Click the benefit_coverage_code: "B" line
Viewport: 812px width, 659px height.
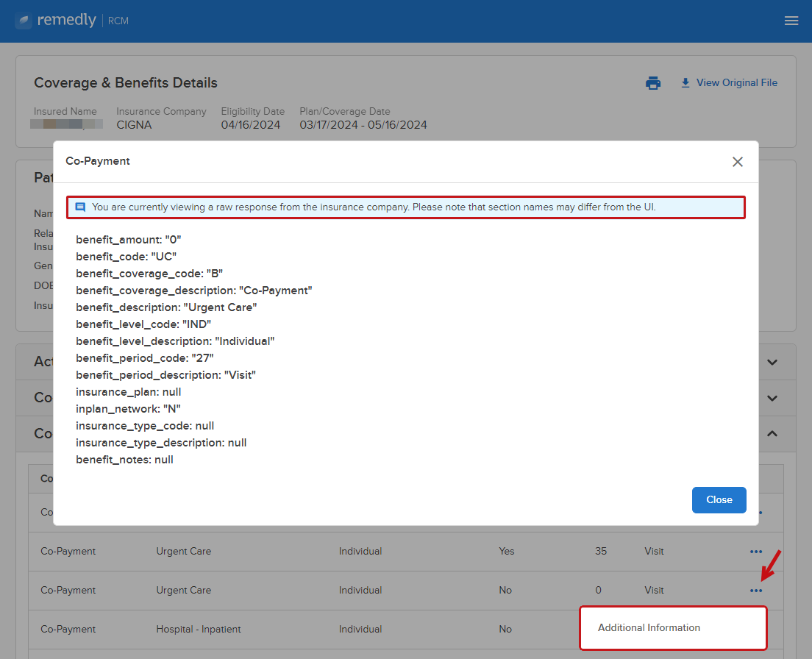149,274
